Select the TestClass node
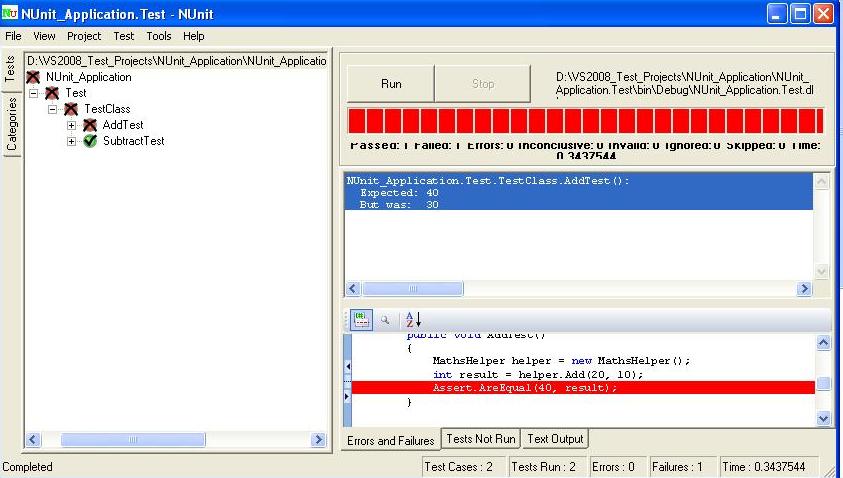The image size is (843, 478). click(107, 109)
